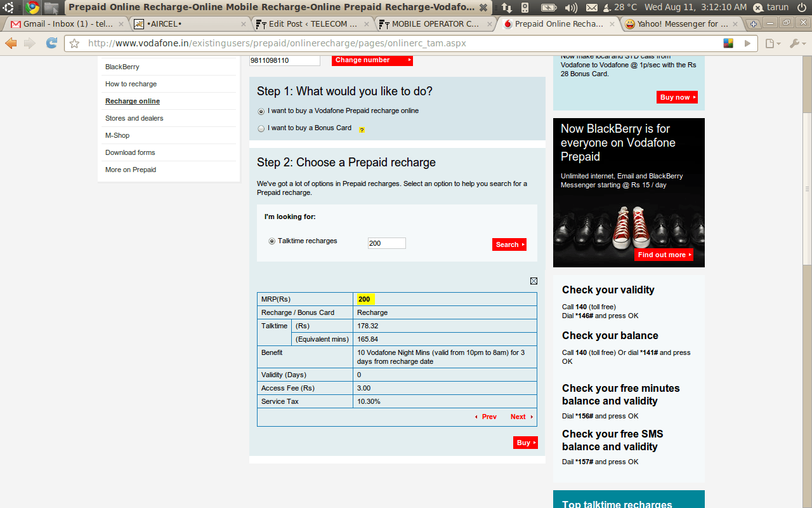This screenshot has width=812, height=508.
Task: Click the date and time Wed Aug 11
Action: tap(696, 8)
